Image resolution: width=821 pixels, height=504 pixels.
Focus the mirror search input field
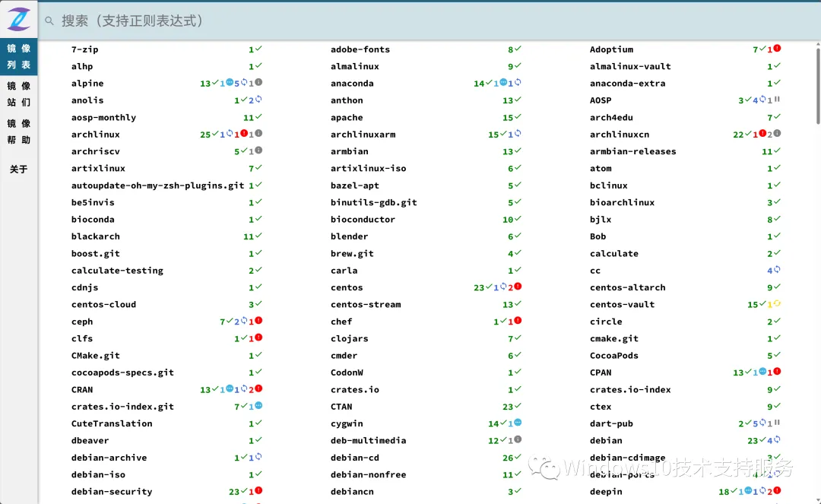coord(430,21)
